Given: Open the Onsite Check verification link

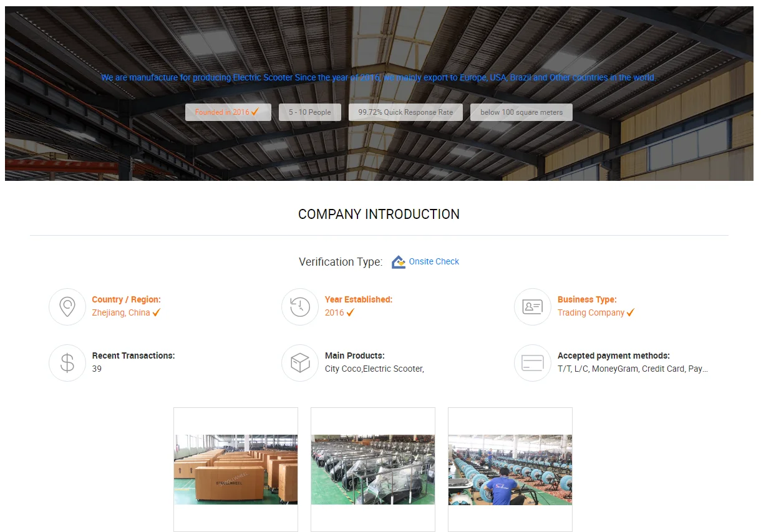Looking at the screenshot, I should tap(434, 261).
